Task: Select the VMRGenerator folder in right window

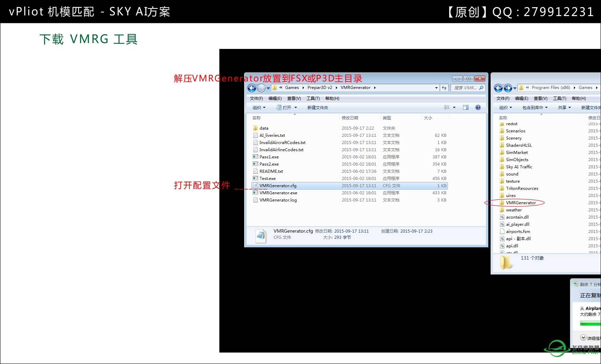Action: (x=521, y=203)
